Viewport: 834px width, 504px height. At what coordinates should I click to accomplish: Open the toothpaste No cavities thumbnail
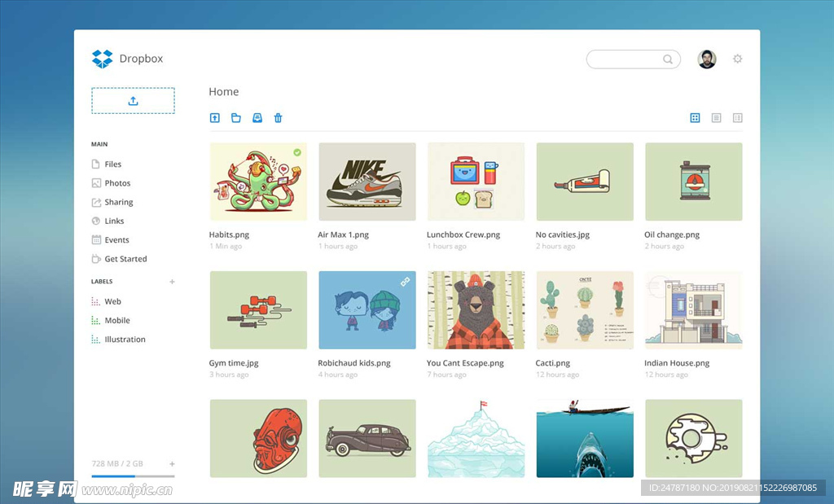tap(585, 182)
